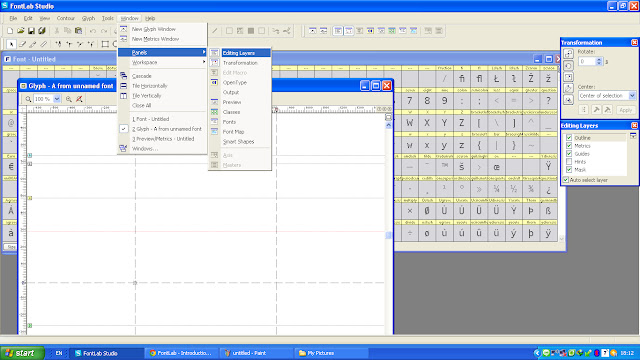Select the Rectangle drawing tool
640x360 pixels.
pos(105,44)
